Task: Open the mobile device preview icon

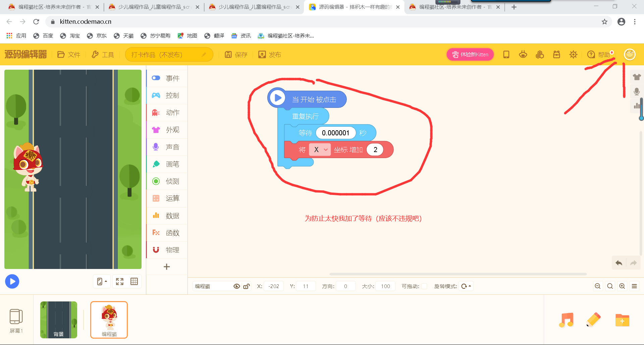Action: [506, 54]
